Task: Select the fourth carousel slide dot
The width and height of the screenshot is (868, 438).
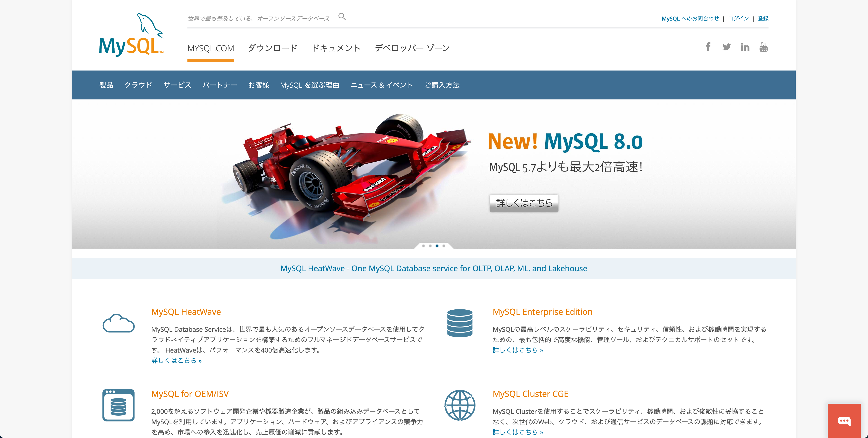Action: point(444,246)
